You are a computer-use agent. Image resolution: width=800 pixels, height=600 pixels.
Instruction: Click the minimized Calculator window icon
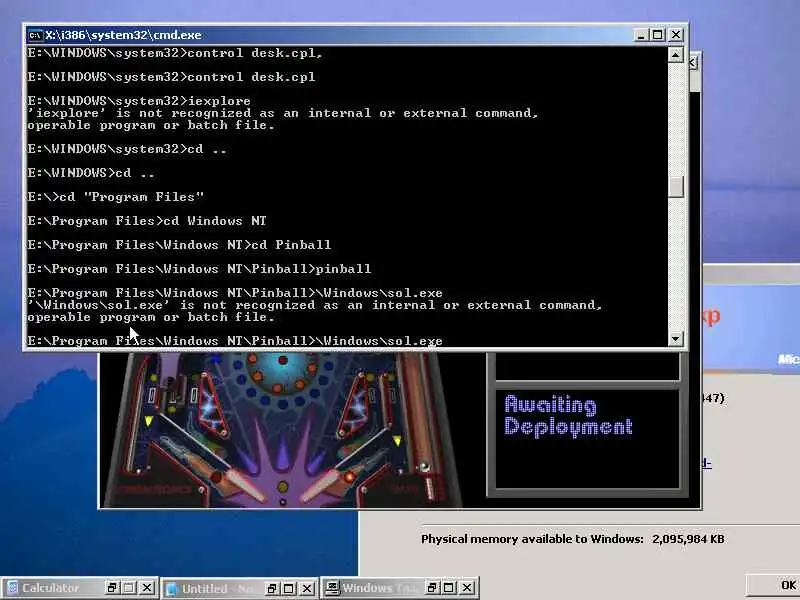(12, 588)
